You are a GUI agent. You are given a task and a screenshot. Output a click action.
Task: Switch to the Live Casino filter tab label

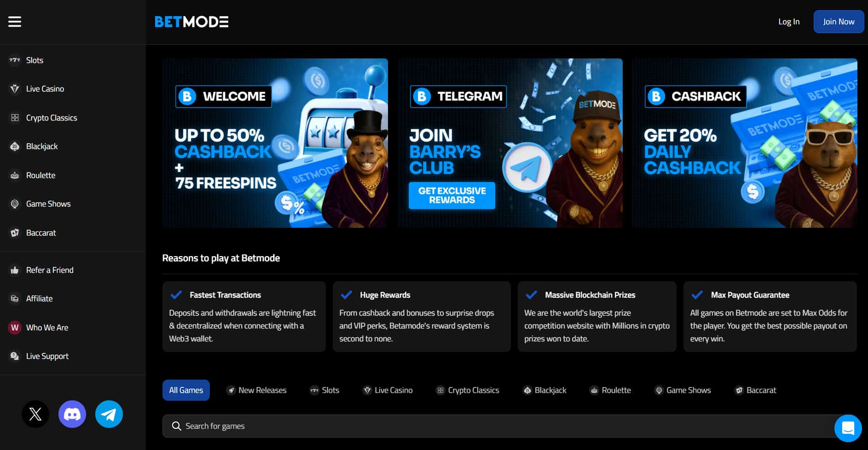[x=393, y=390]
